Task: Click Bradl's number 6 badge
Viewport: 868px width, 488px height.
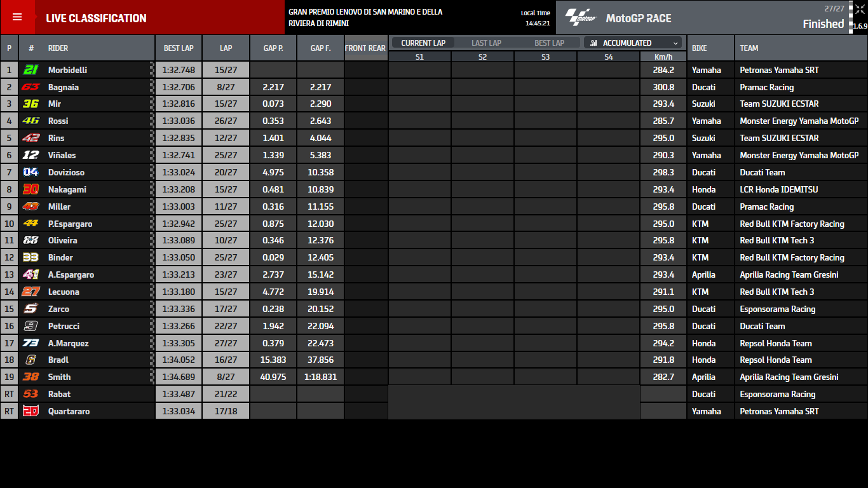Action: (x=31, y=360)
